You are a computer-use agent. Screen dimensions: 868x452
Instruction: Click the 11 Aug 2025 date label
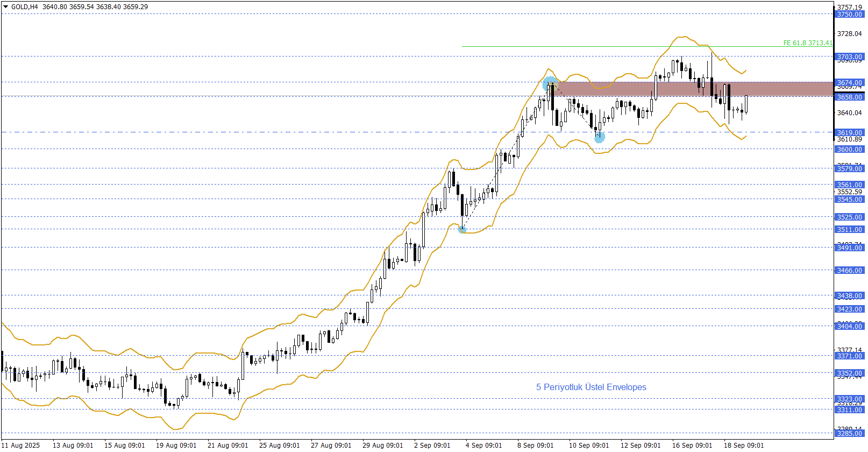tap(22, 446)
